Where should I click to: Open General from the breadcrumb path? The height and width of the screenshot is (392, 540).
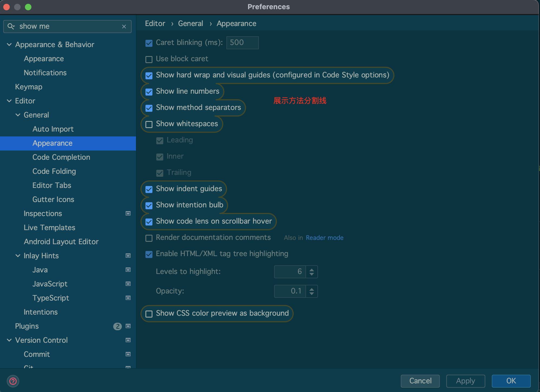pyautogui.click(x=190, y=24)
